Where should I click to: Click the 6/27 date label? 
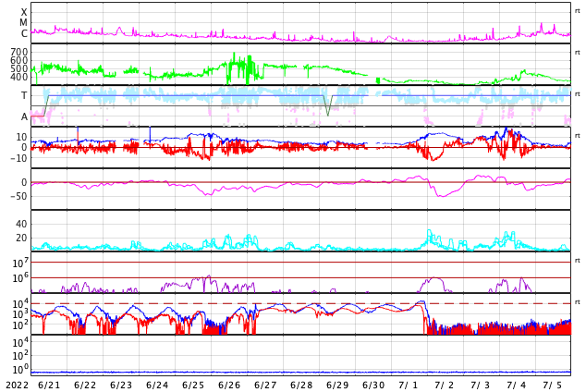point(265,385)
